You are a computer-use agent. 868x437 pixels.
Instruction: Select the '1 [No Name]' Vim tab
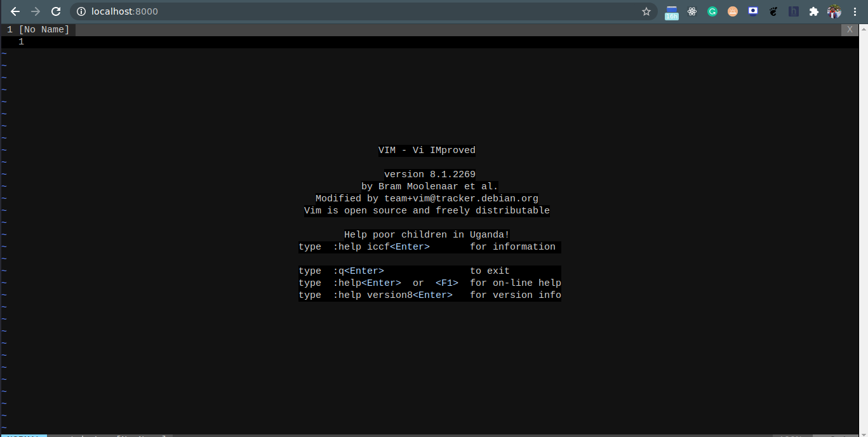click(x=38, y=29)
